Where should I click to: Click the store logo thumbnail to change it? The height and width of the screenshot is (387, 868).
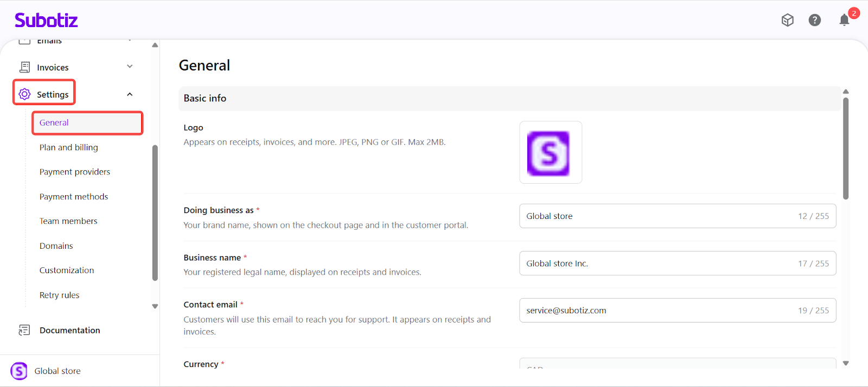click(550, 152)
